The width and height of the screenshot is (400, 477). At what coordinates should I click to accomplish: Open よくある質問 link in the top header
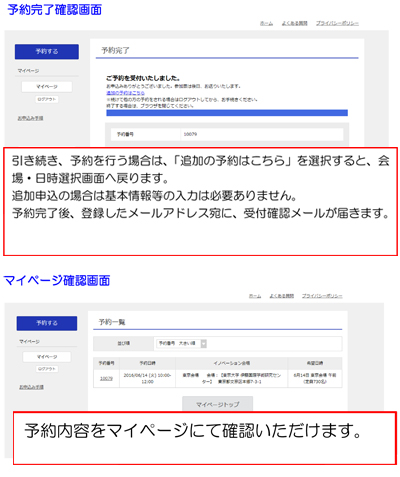[294, 23]
